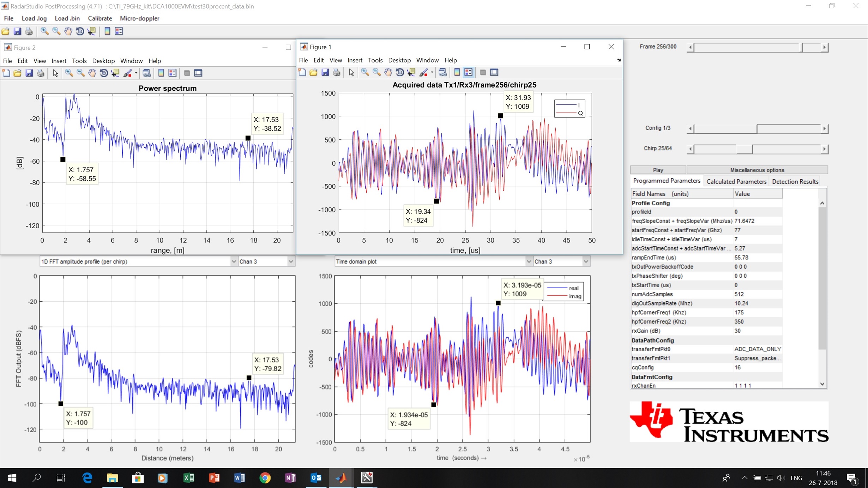Image resolution: width=868 pixels, height=488 pixels.
Task: Toggle zoom in tool in Figure 2 toolbar
Action: tap(69, 73)
